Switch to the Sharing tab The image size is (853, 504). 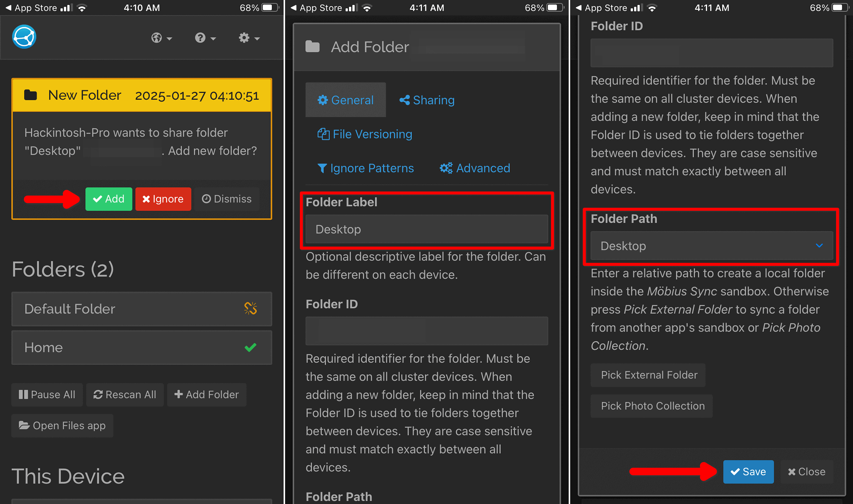click(427, 100)
